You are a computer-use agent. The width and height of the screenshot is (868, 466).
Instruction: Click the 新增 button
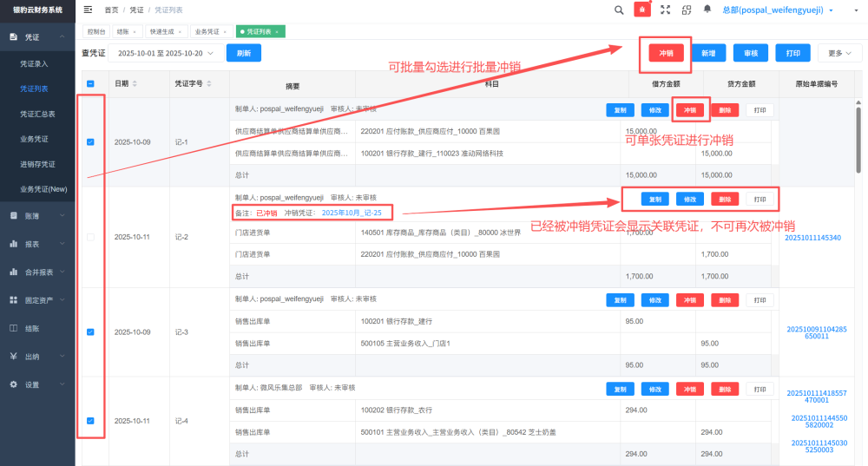point(708,53)
